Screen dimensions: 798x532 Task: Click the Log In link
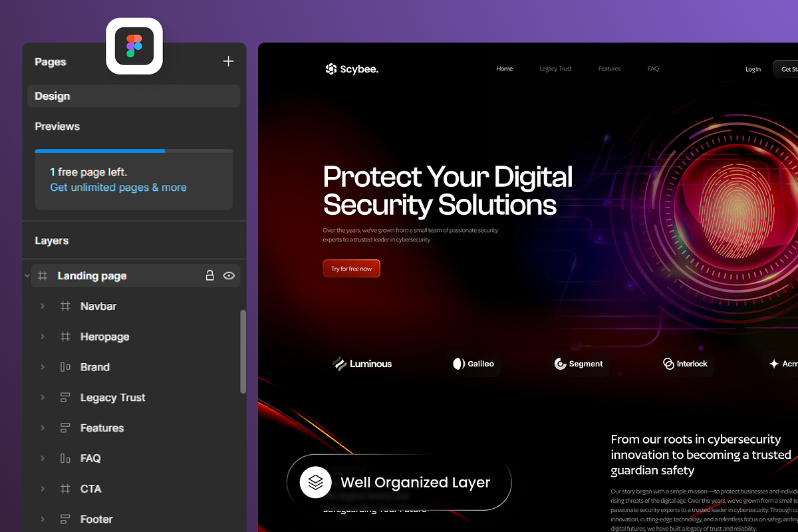753,69
